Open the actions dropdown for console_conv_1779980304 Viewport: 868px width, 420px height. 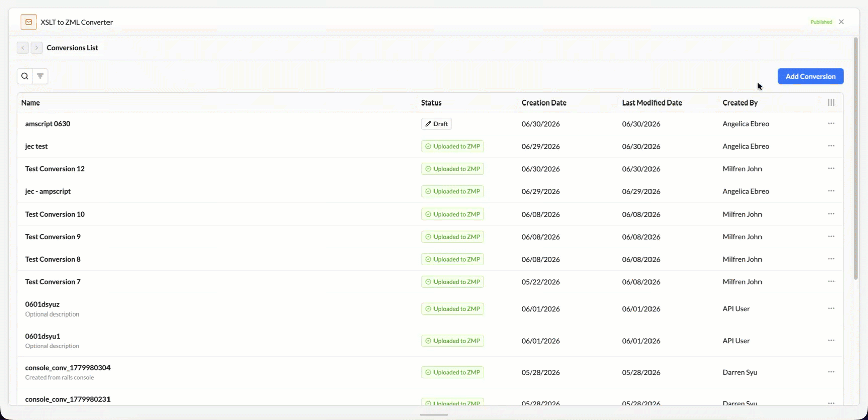coord(831,372)
